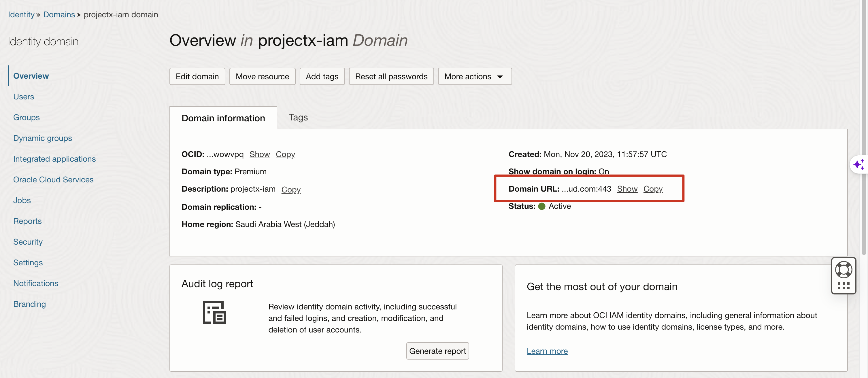Navigate to Domains breadcrumb link
Screen dimensions: 868x378
59,14
